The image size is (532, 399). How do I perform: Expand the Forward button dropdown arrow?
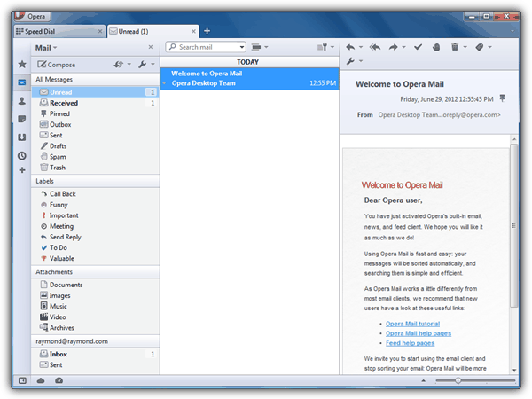click(x=403, y=47)
